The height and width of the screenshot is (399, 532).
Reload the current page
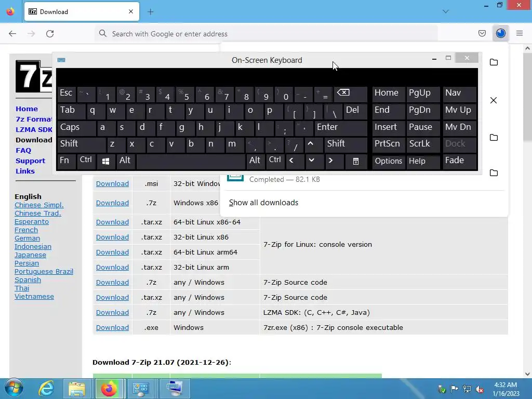click(x=50, y=34)
